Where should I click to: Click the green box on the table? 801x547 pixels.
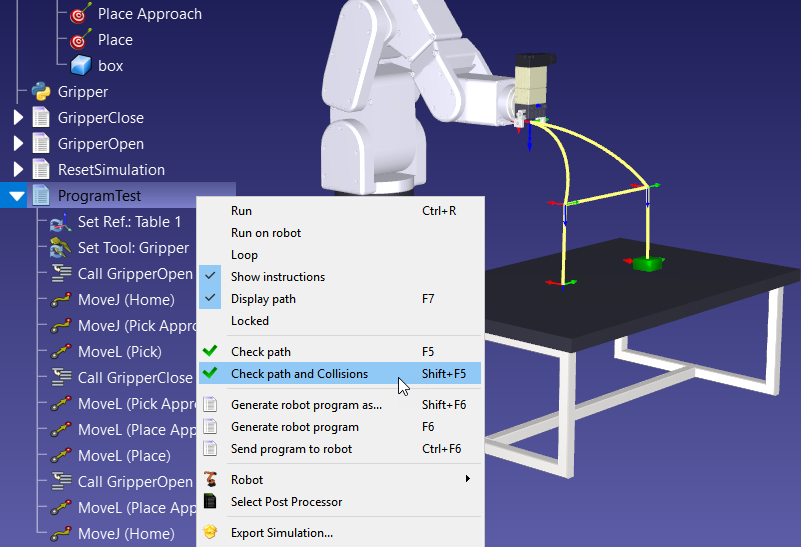coord(647,264)
